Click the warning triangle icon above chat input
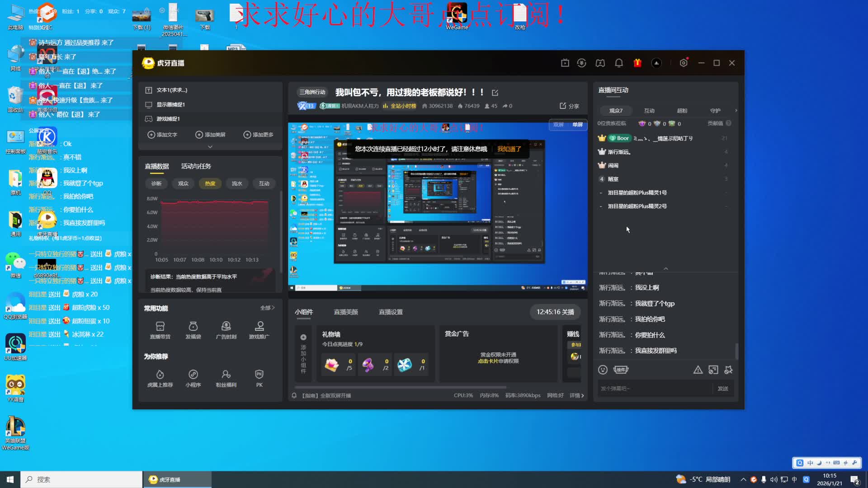868x488 pixels. tap(698, 370)
